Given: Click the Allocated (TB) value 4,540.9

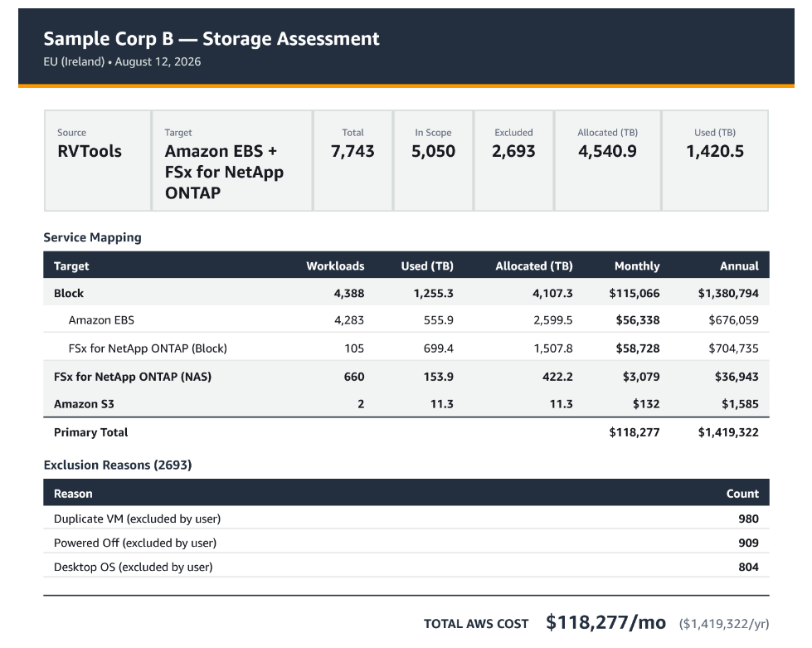Looking at the screenshot, I should coord(607,151).
